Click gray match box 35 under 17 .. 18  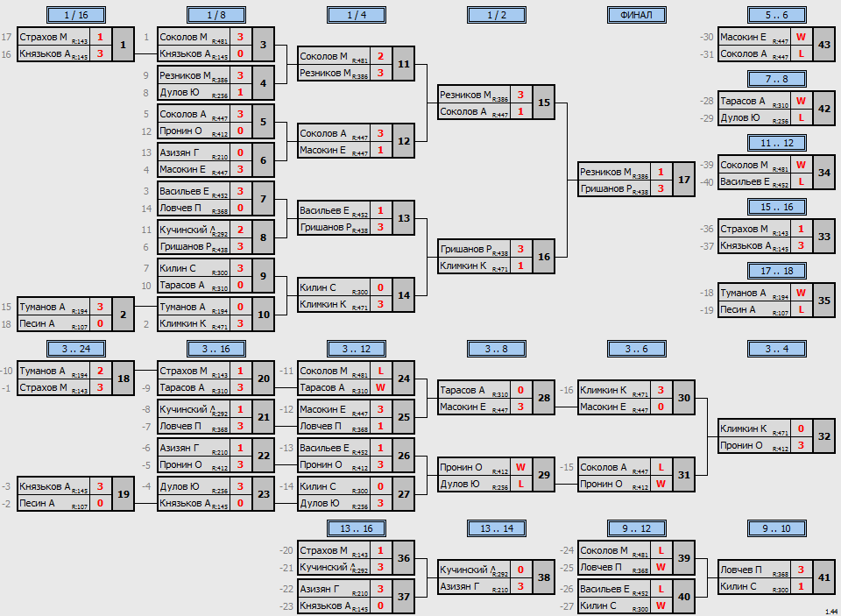824,301
